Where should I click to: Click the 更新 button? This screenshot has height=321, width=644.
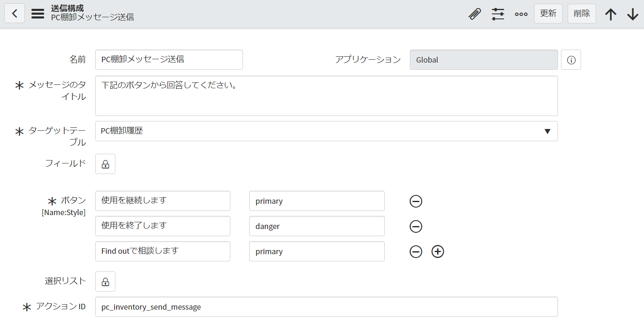pos(548,13)
